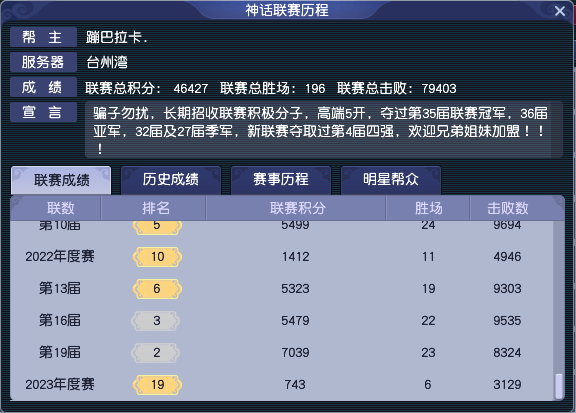Click rank badge 10 for 2022年度赛
Screen dimensions: 576x413
157,256
